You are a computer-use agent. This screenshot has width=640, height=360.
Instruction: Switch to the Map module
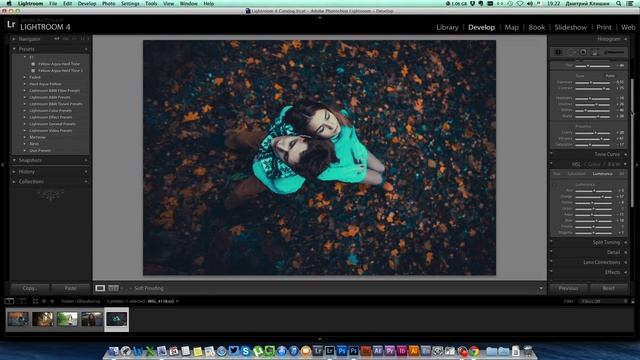pos(511,27)
